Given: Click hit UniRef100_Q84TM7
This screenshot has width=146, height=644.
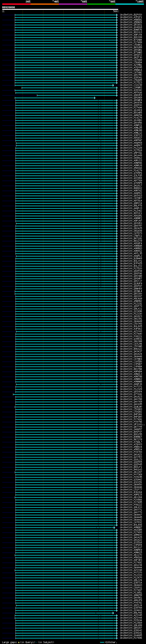Looking at the screenshot, I should pyautogui.click(x=131, y=226).
